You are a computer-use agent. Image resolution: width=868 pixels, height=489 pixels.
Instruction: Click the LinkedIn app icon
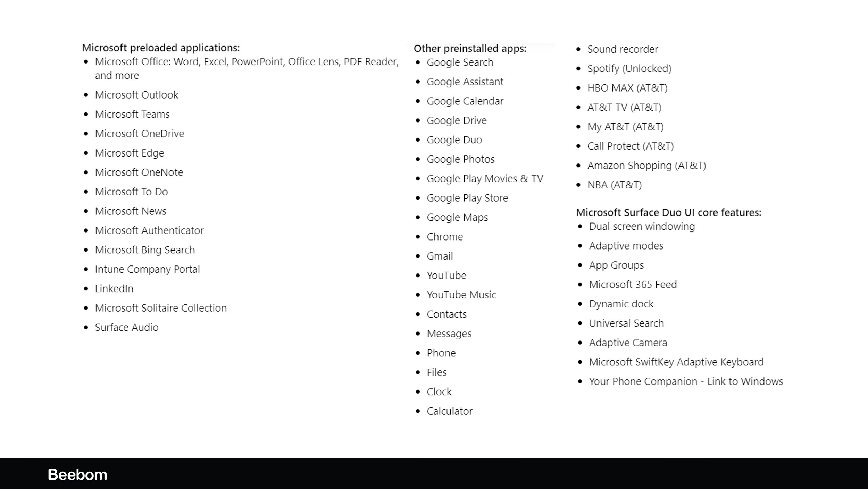pos(114,288)
